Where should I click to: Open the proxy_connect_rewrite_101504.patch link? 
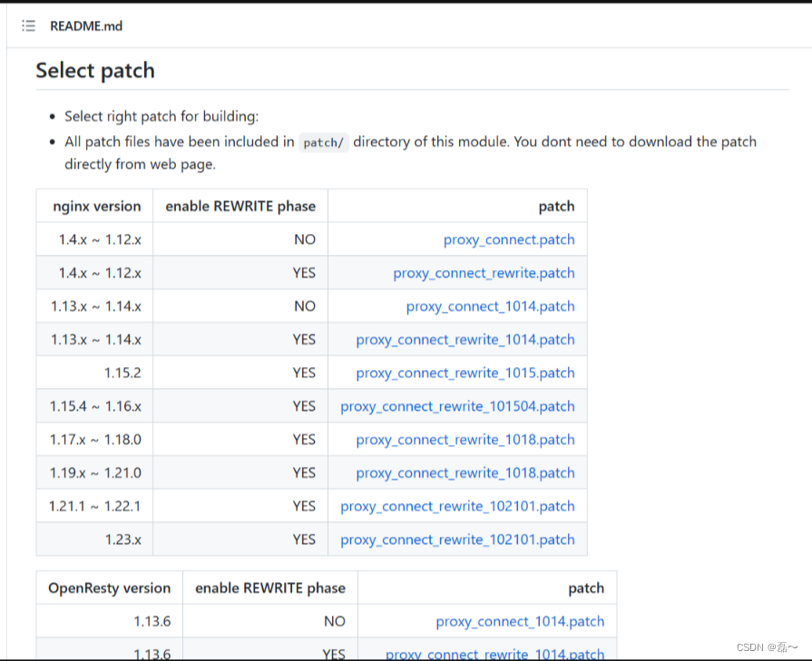[458, 406]
